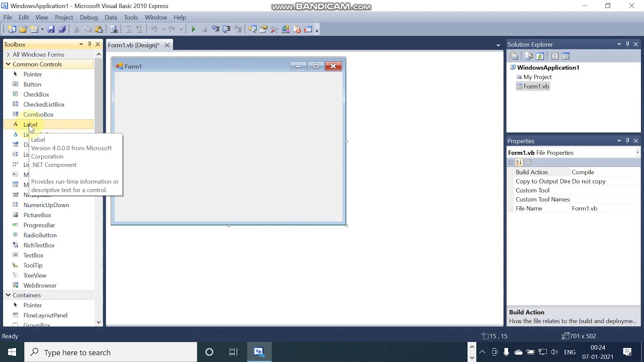Toggle auto-hide pin on Solution Explorer
The image size is (644, 362).
(x=627, y=44)
